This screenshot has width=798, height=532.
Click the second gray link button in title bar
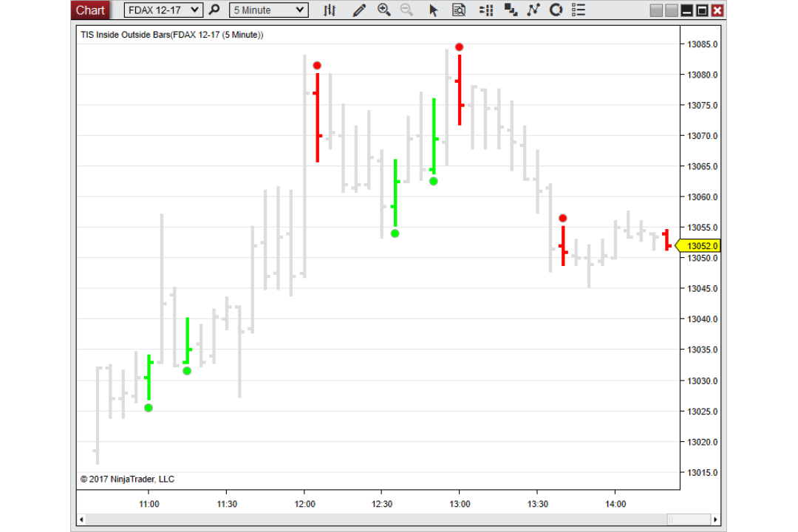pos(672,10)
